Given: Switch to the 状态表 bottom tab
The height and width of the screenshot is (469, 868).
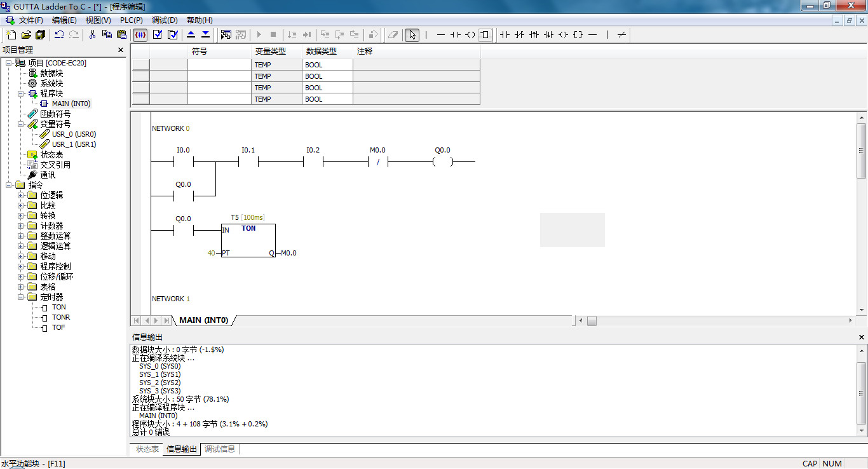Looking at the screenshot, I should click(147, 449).
